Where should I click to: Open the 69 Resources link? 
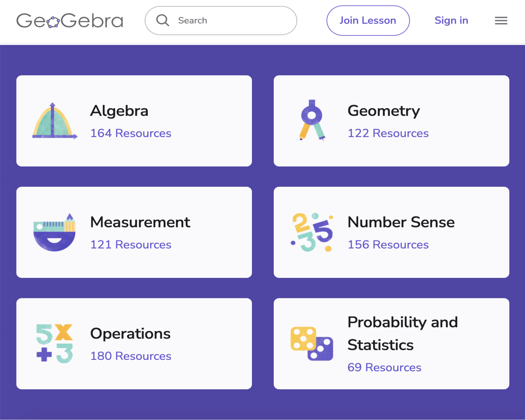point(384,367)
